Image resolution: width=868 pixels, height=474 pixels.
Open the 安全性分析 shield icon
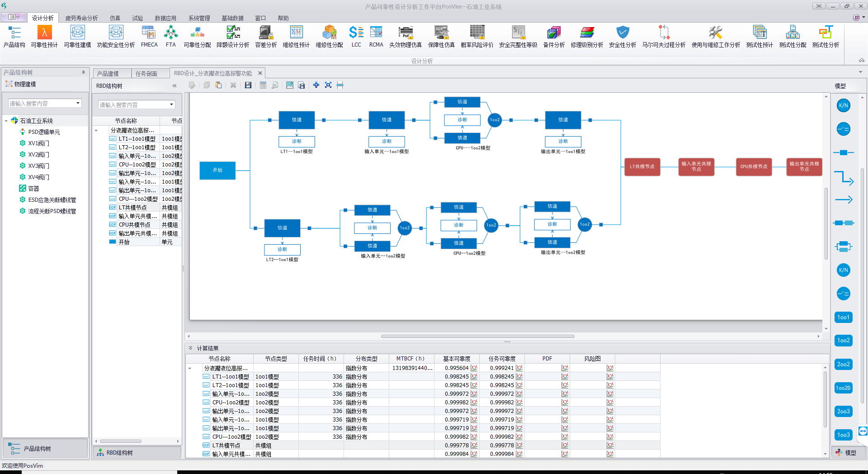tap(623, 37)
